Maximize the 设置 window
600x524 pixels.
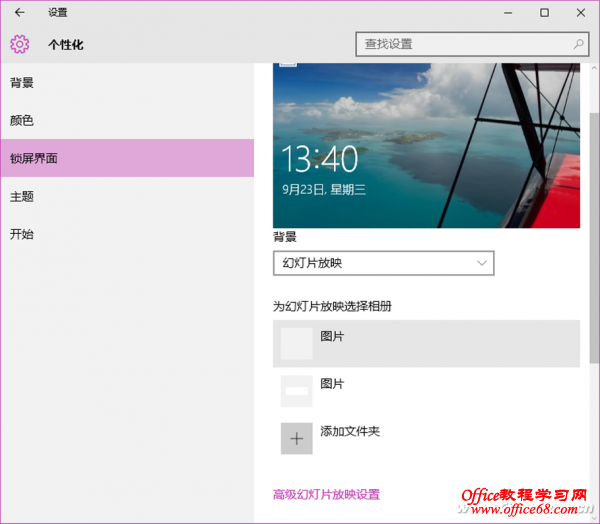point(544,13)
